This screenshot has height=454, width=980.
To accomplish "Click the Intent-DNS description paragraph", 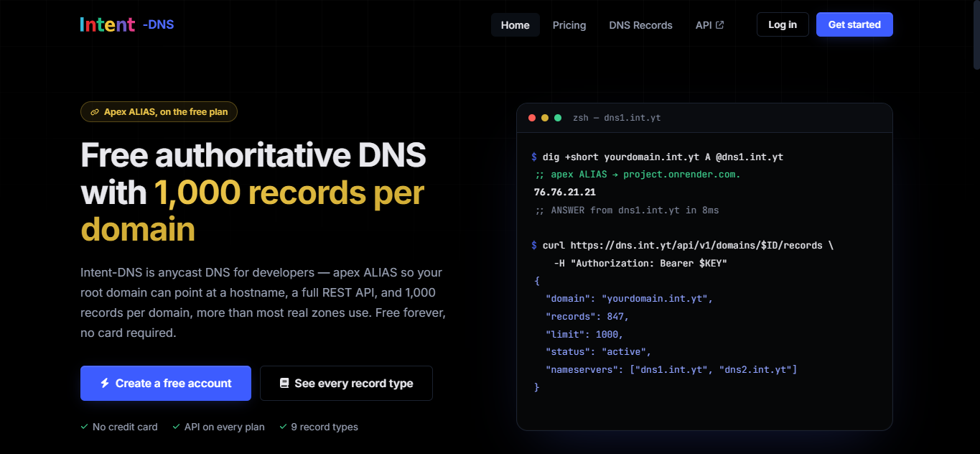I will click(264, 303).
